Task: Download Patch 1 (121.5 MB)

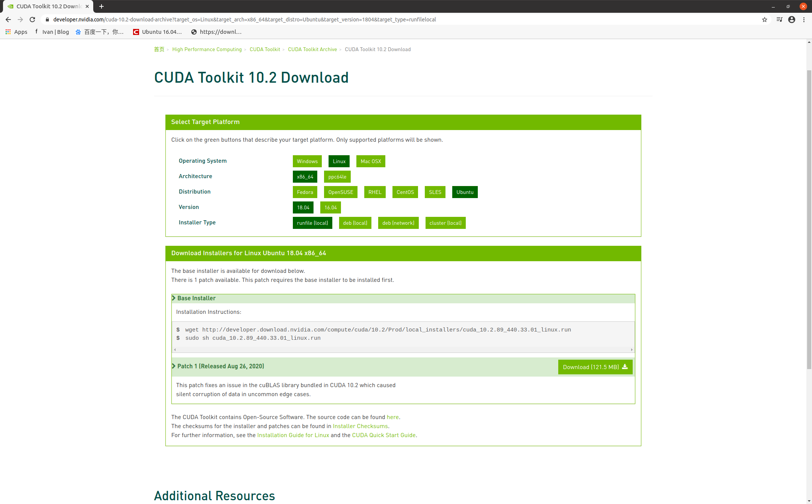Action: click(595, 367)
